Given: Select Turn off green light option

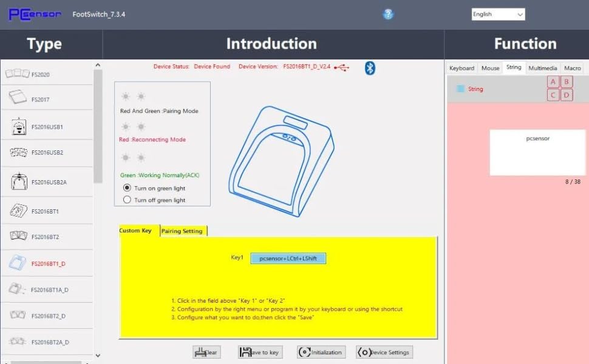Looking at the screenshot, I should pyautogui.click(x=127, y=200).
